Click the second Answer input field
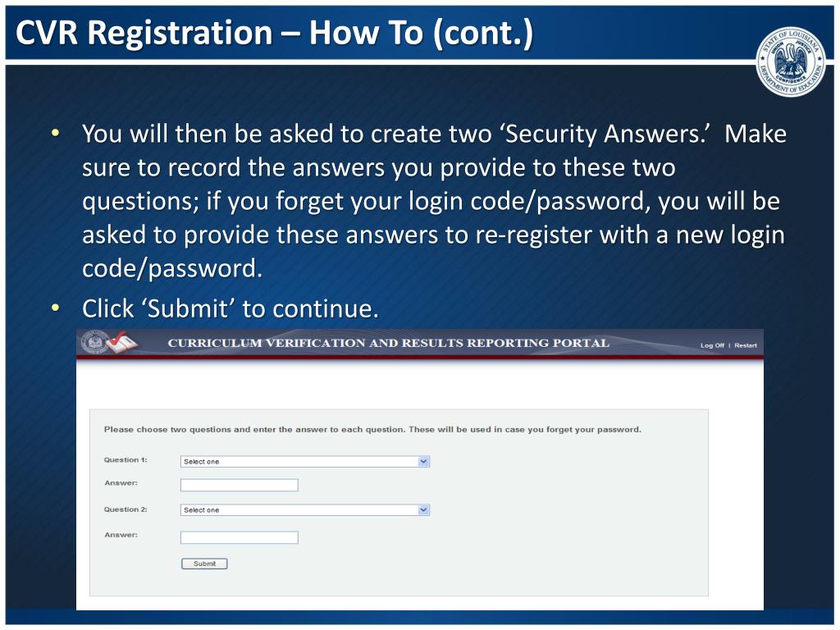This screenshot has height=630, width=840. point(239,537)
